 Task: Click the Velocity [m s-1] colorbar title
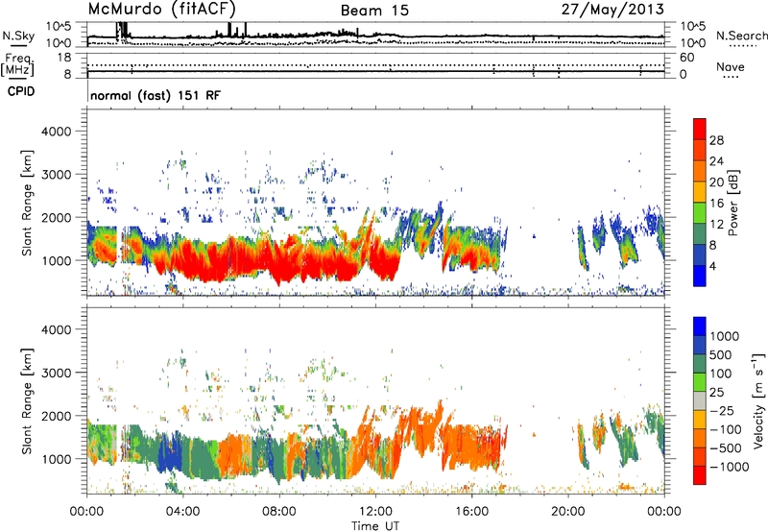coord(758,400)
